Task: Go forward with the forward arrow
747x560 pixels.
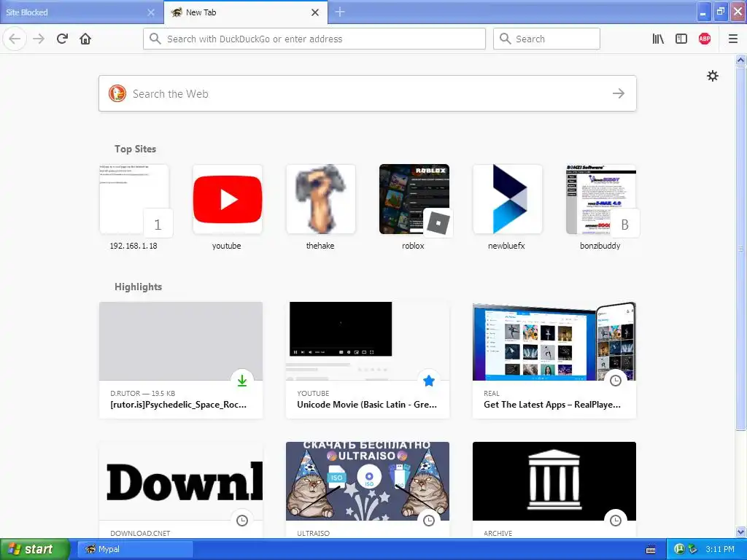Action: (x=39, y=39)
